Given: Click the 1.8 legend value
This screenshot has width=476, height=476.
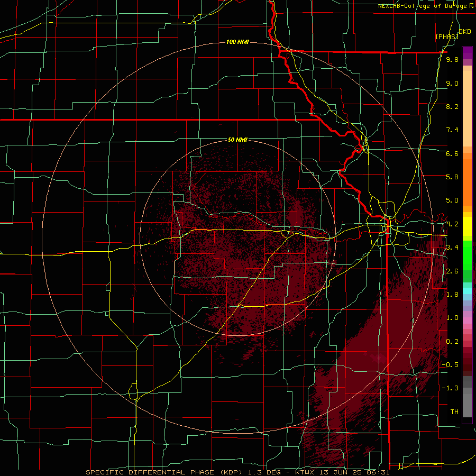Looking at the screenshot, I should [x=452, y=295].
